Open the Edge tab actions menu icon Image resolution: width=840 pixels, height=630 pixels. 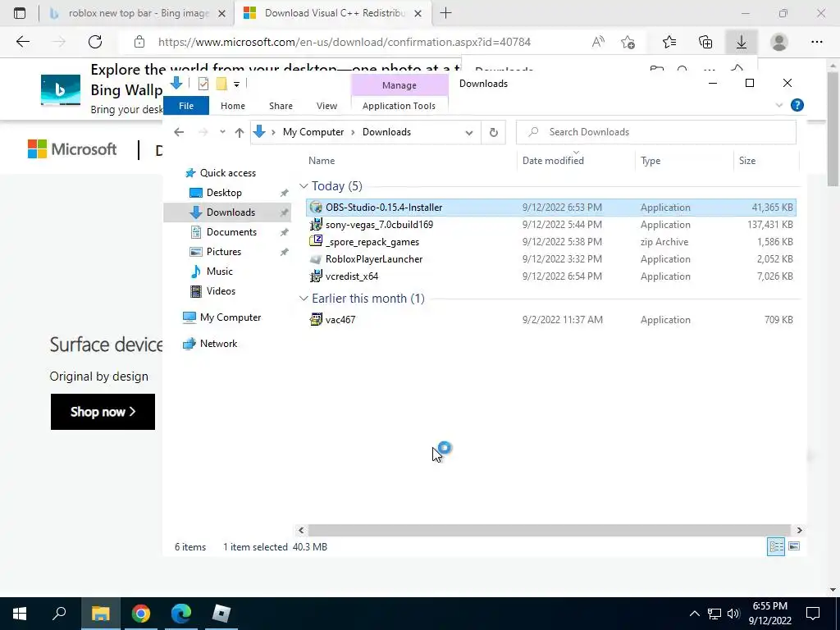coord(20,13)
